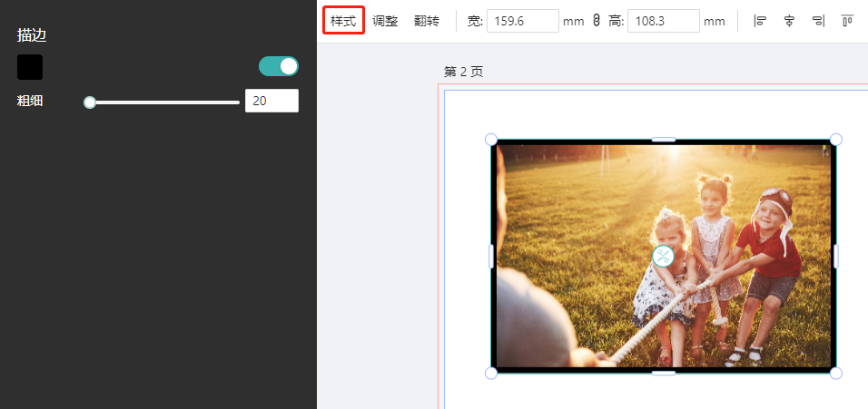The height and width of the screenshot is (409, 868).
Task: Click the top-right corner handle of the photo
Action: [x=836, y=140]
